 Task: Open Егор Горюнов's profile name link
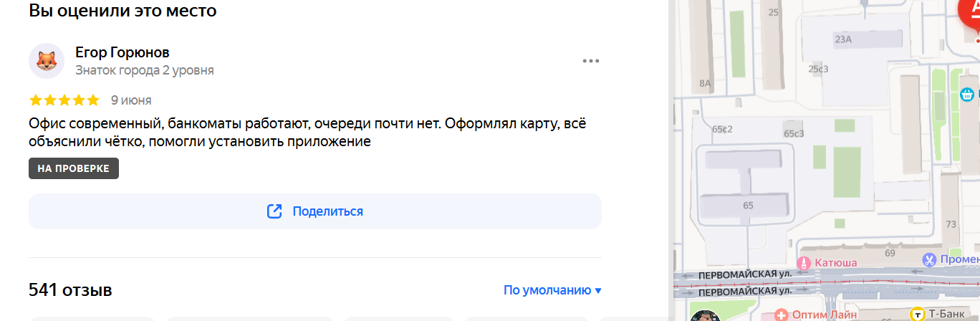tap(123, 52)
